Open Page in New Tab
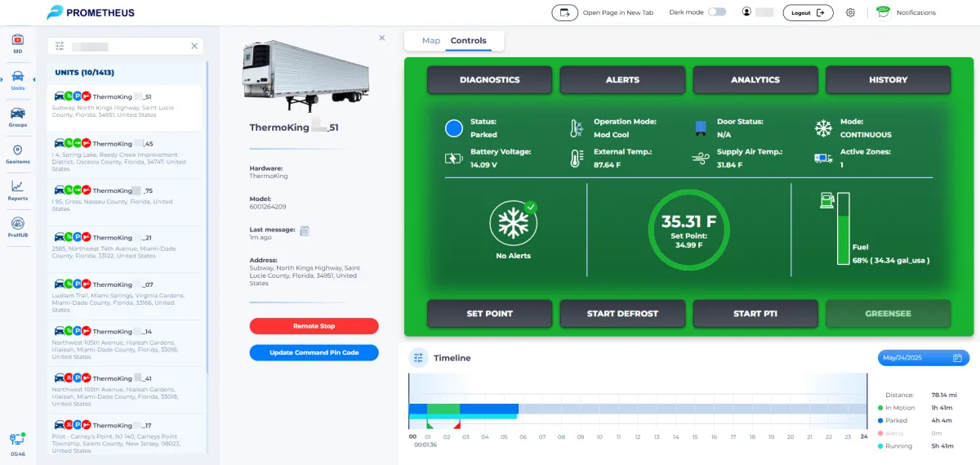980x465 pixels. 604,12
